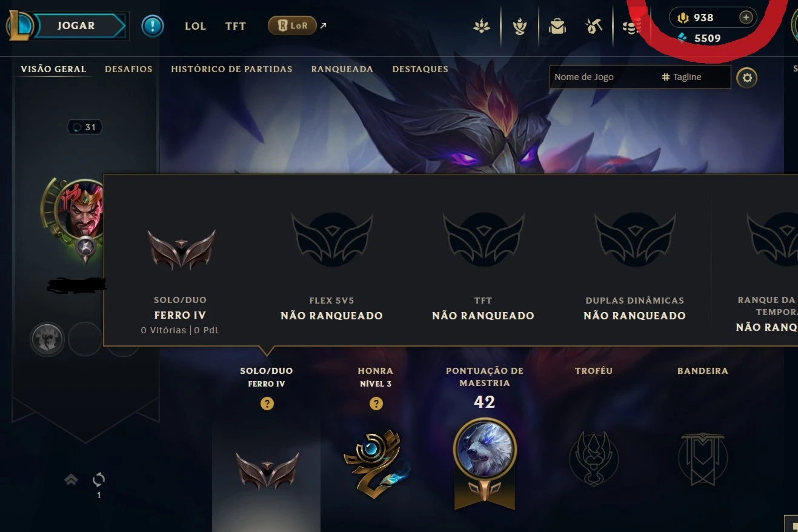Select the Ranqueada tab
The width and height of the screenshot is (798, 532).
coord(342,69)
